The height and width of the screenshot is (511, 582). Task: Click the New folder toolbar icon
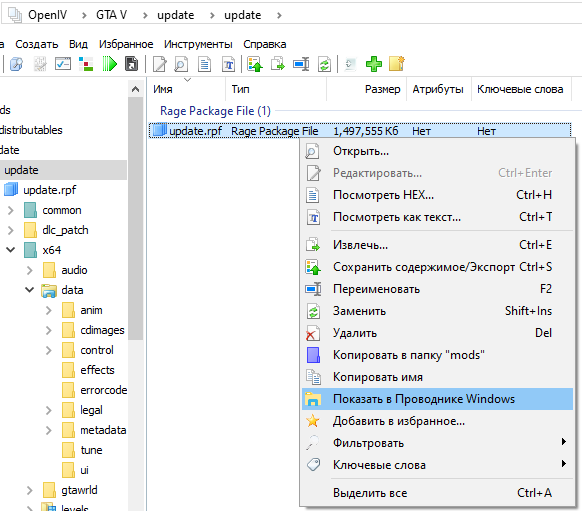coord(396,63)
